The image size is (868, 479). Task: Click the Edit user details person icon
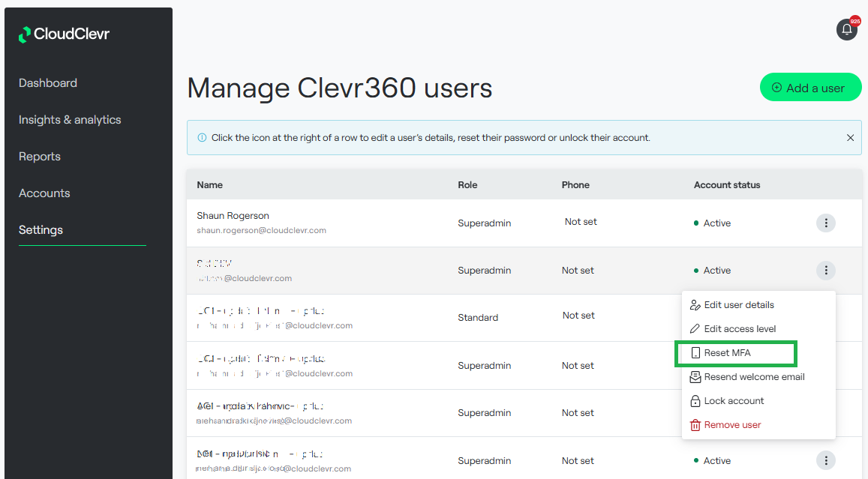695,305
